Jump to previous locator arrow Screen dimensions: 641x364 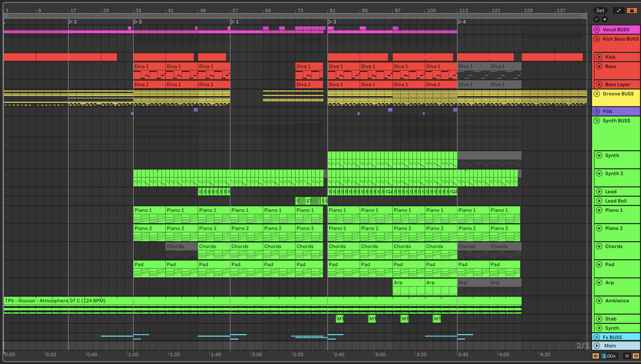pos(597,19)
